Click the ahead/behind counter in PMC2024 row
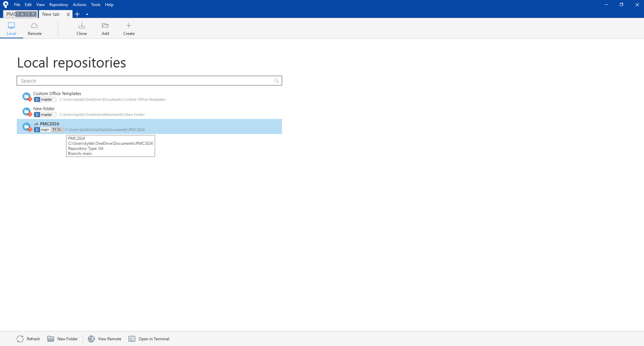The height and width of the screenshot is (346, 644). coord(57,130)
